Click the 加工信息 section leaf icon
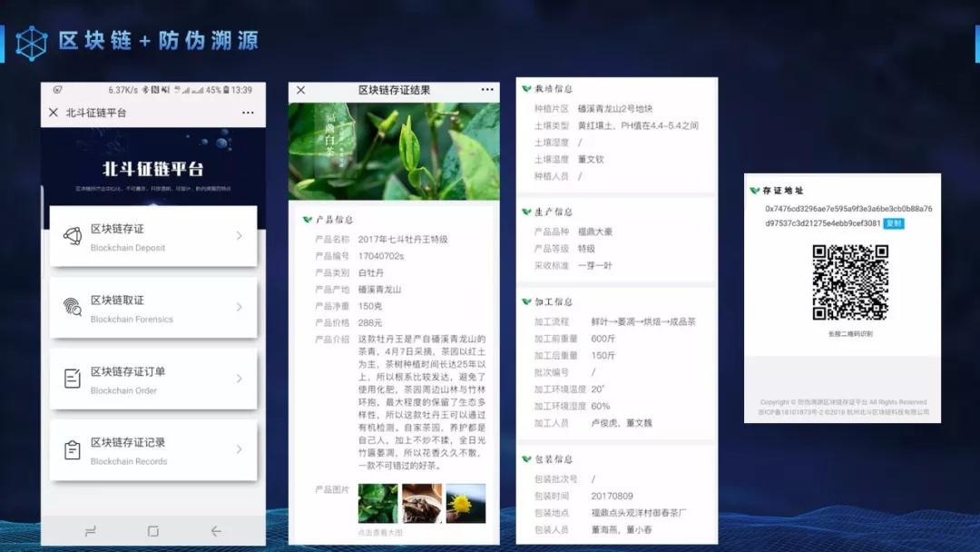 (x=527, y=302)
